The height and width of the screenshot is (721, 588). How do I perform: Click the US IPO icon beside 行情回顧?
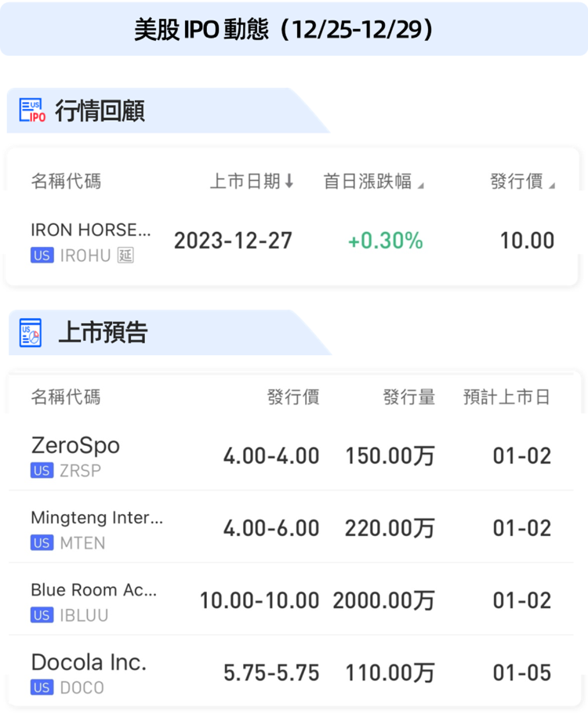[32, 111]
